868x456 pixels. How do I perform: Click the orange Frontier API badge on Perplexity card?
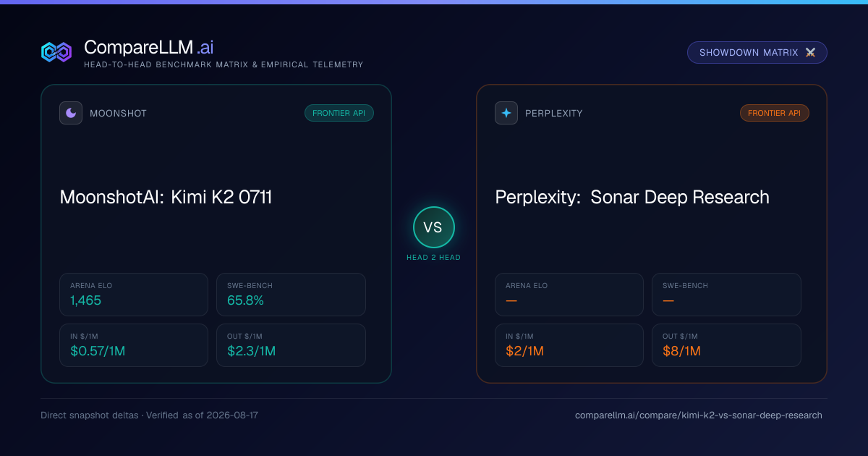coord(775,113)
